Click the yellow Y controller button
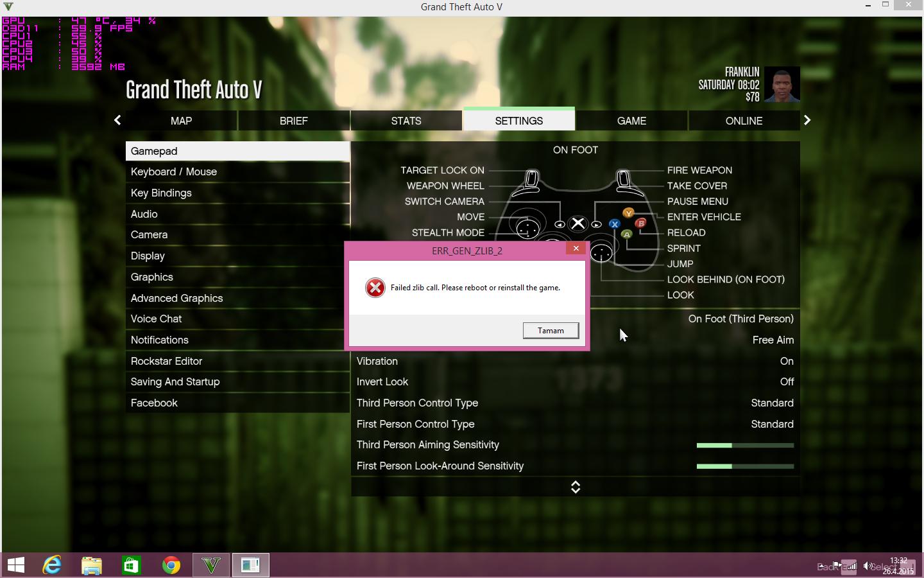Viewport: 924px width, 578px height. point(628,213)
